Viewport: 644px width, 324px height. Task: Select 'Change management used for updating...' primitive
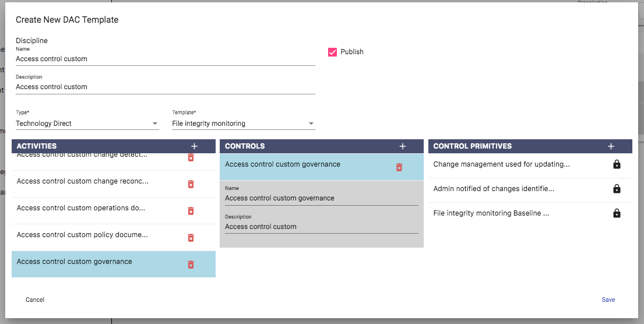coord(530,165)
